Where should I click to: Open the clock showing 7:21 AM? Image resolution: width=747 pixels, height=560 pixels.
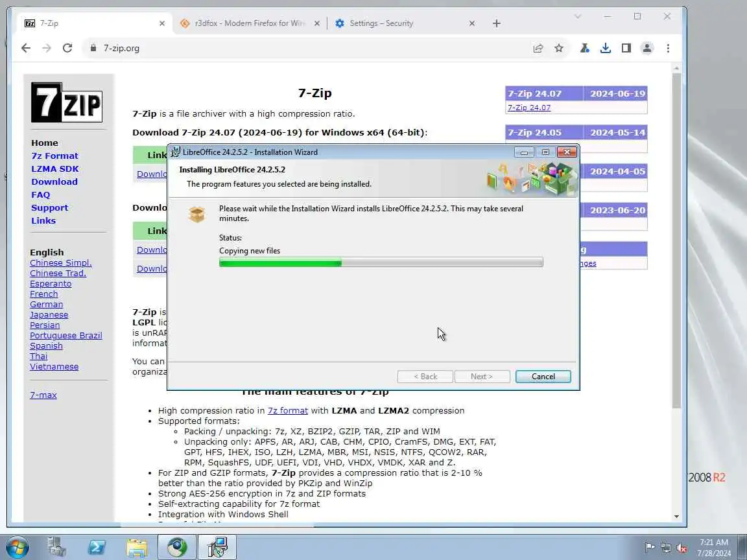point(714,548)
